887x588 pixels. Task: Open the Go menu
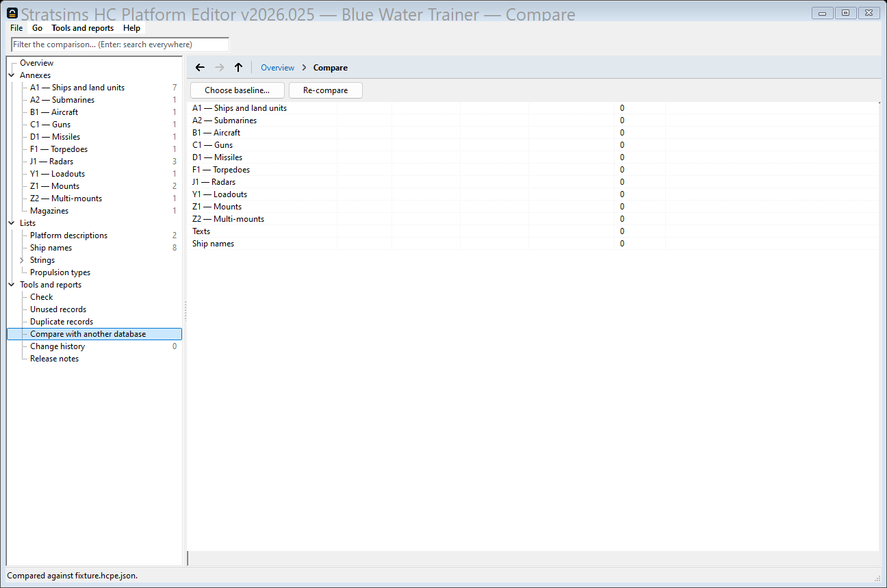[37, 28]
